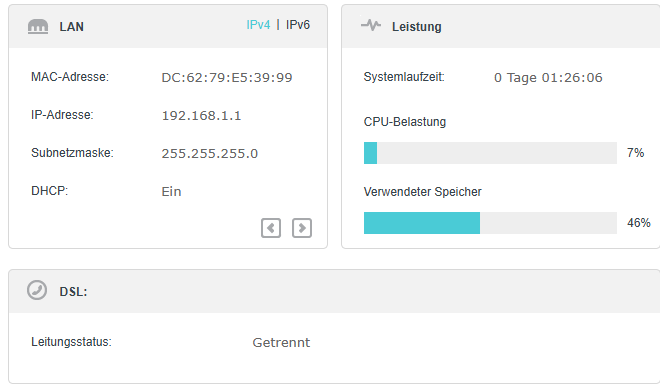The height and width of the screenshot is (386, 660).
Task: Click the Verwendeter Speicher memory bar
Action: [490, 223]
